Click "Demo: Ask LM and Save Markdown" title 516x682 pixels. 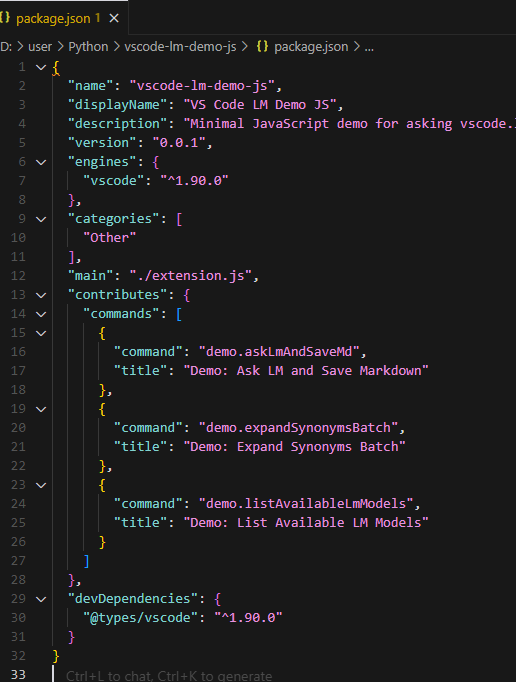[x=306, y=371]
